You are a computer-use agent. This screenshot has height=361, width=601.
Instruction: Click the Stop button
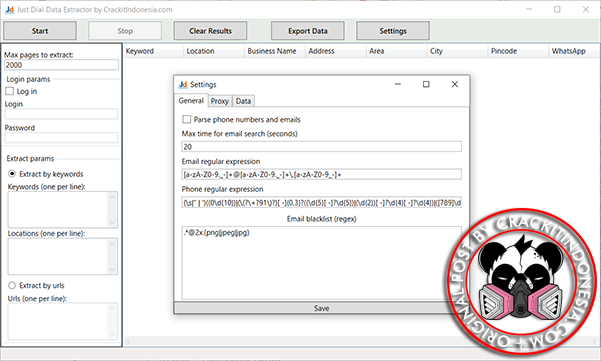pyautogui.click(x=125, y=31)
